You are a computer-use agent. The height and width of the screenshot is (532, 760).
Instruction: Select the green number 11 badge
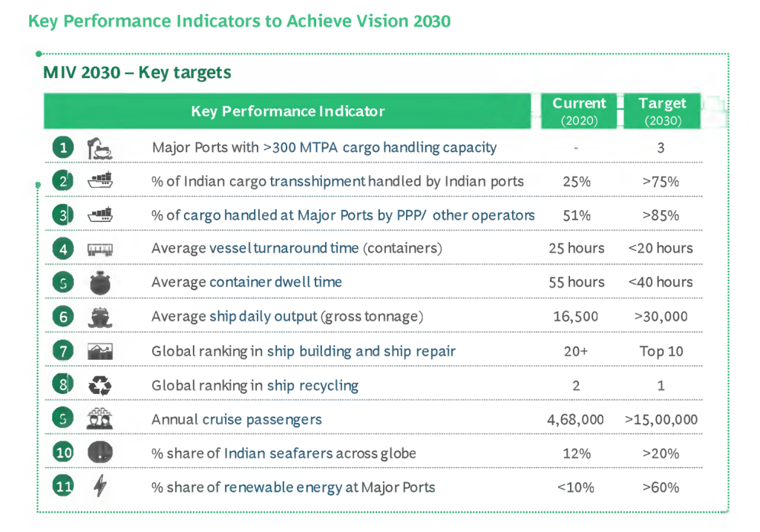pyautogui.click(x=64, y=487)
